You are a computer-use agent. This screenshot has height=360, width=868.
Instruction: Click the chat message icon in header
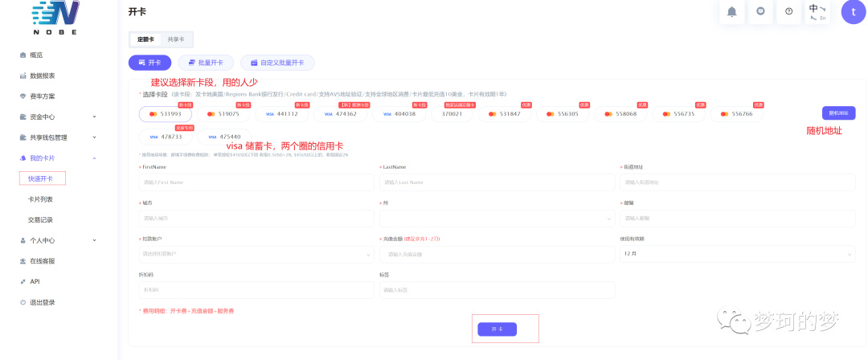point(760,11)
